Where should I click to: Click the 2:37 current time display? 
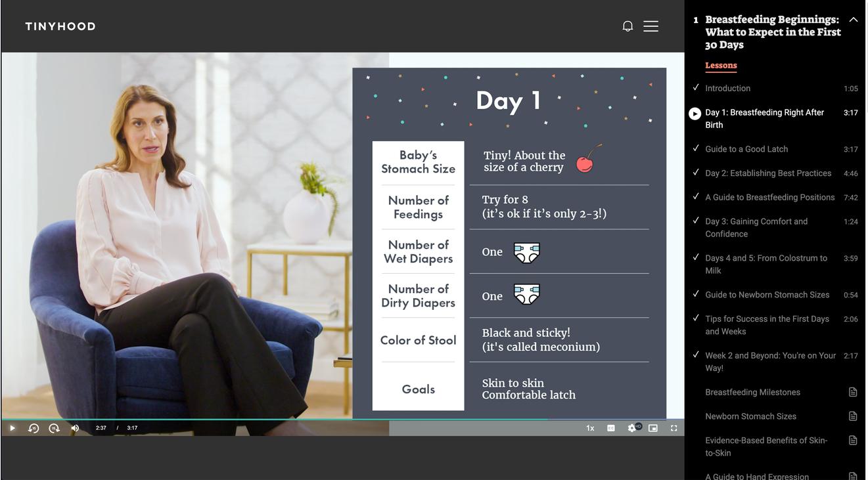click(101, 428)
